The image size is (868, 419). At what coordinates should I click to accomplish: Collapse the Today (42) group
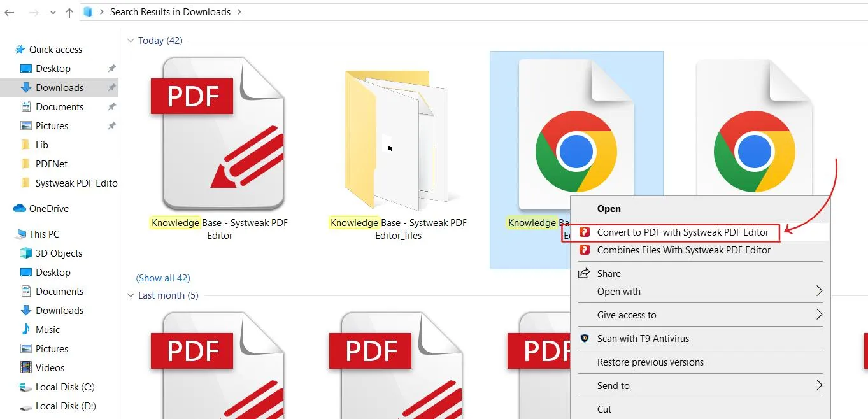pyautogui.click(x=131, y=41)
